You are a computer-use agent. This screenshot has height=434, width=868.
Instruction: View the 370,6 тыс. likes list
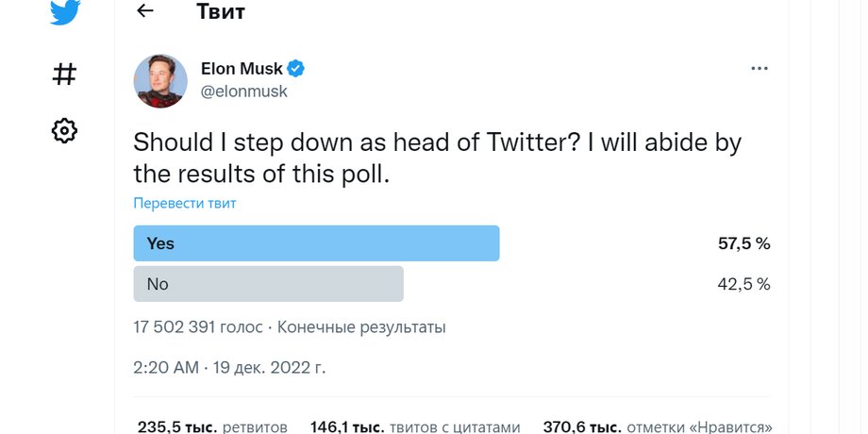[658, 426]
